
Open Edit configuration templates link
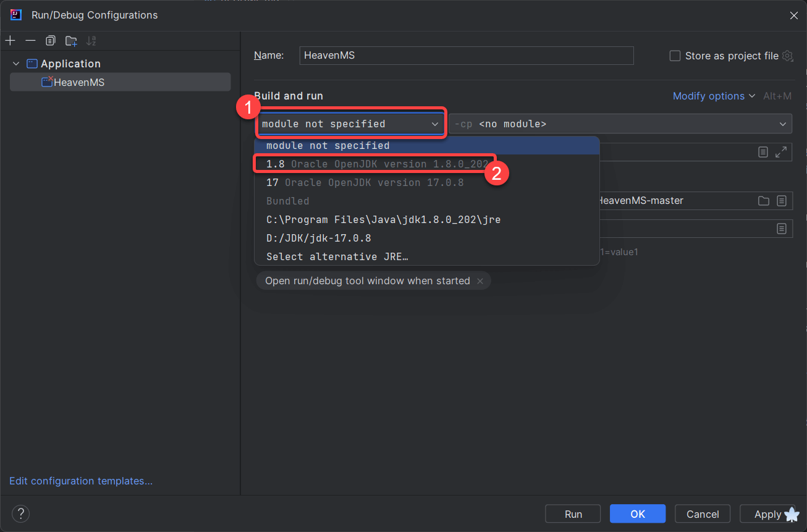point(81,481)
